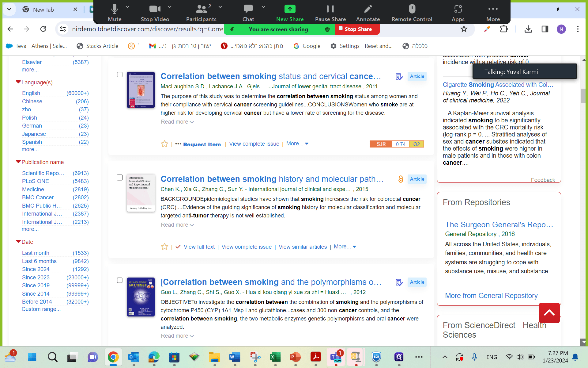Screen dimensions: 588x368
Task: Star the cervical cancer article as favorite
Action: tap(164, 144)
